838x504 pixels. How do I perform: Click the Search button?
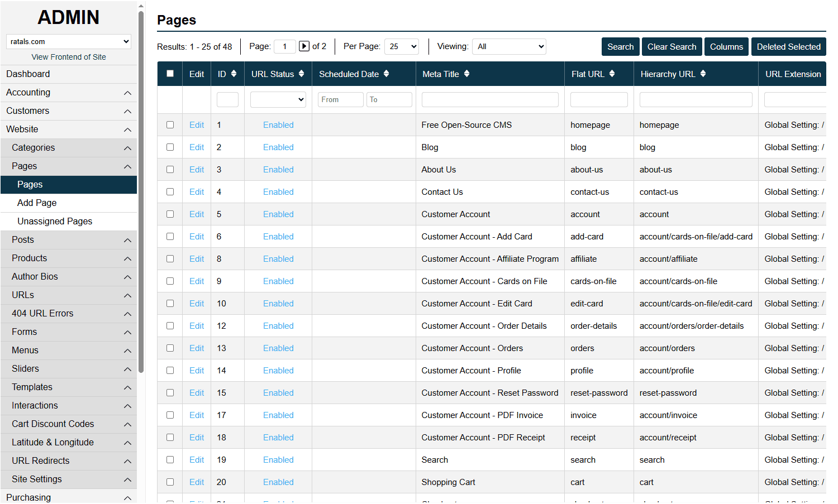click(x=620, y=47)
